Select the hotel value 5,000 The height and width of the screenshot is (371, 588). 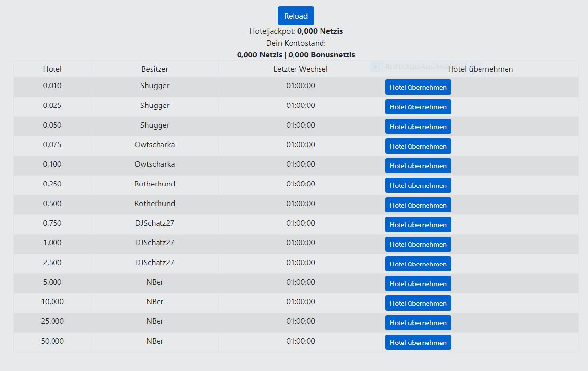(x=52, y=282)
